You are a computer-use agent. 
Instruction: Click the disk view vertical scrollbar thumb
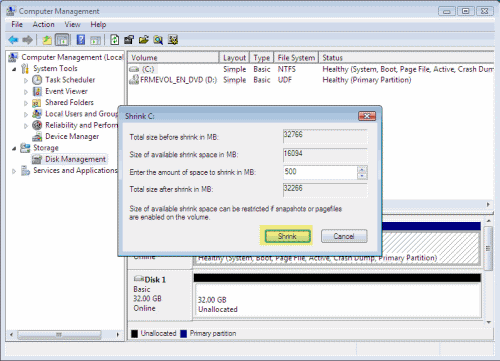click(489, 248)
